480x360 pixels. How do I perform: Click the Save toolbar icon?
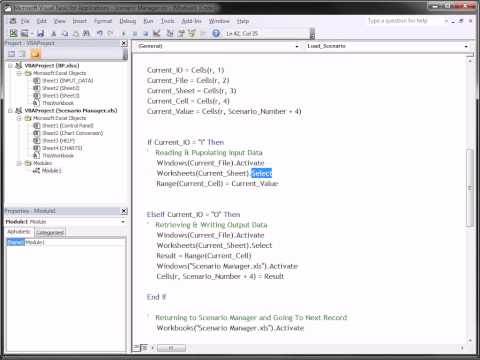(41, 33)
